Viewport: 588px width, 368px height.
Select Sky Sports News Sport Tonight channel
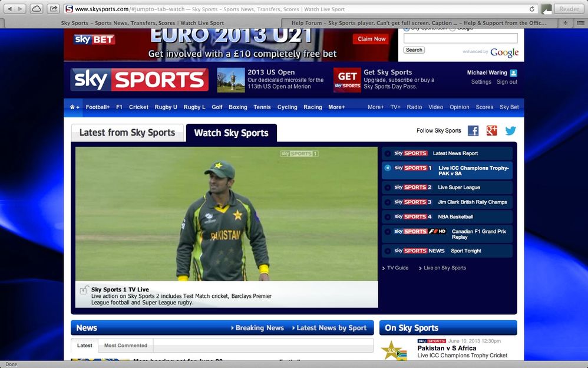[x=447, y=251]
